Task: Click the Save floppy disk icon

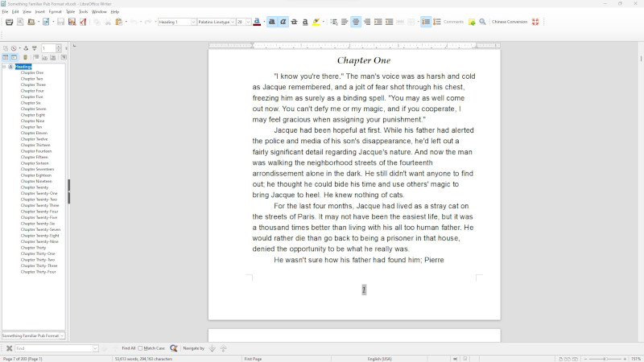Action: click(x=61, y=22)
